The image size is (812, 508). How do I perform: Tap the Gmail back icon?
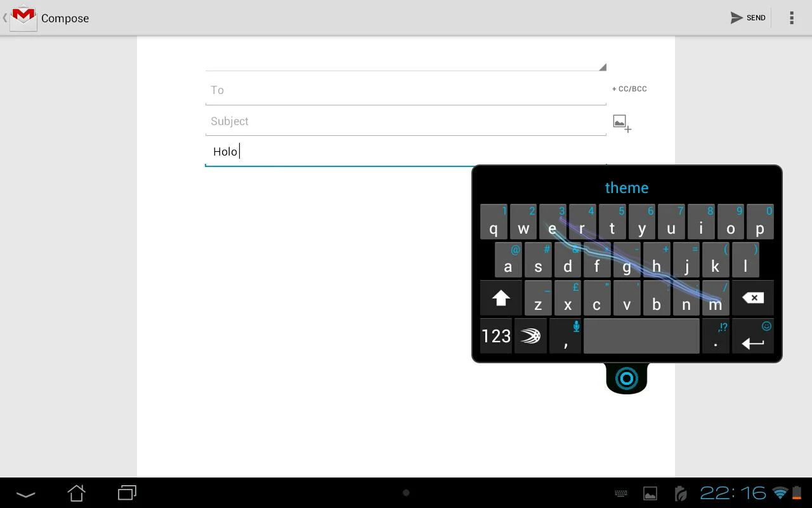pos(20,17)
